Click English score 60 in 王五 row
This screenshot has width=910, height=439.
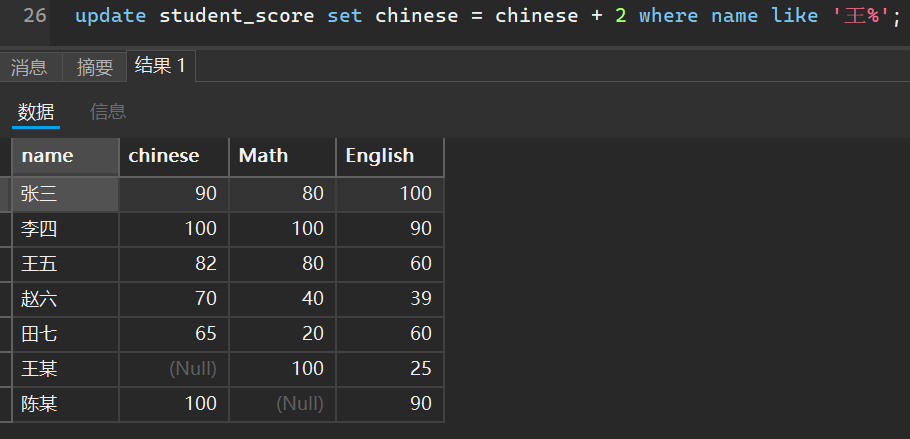(390, 264)
